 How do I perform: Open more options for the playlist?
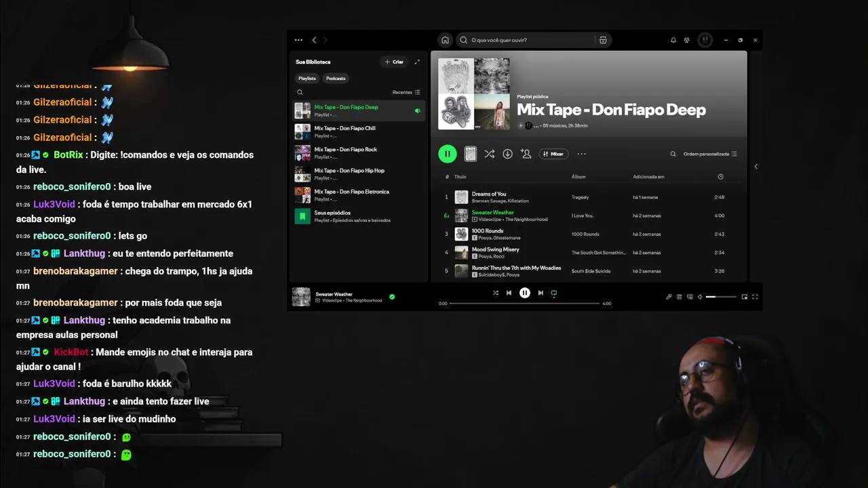click(581, 154)
